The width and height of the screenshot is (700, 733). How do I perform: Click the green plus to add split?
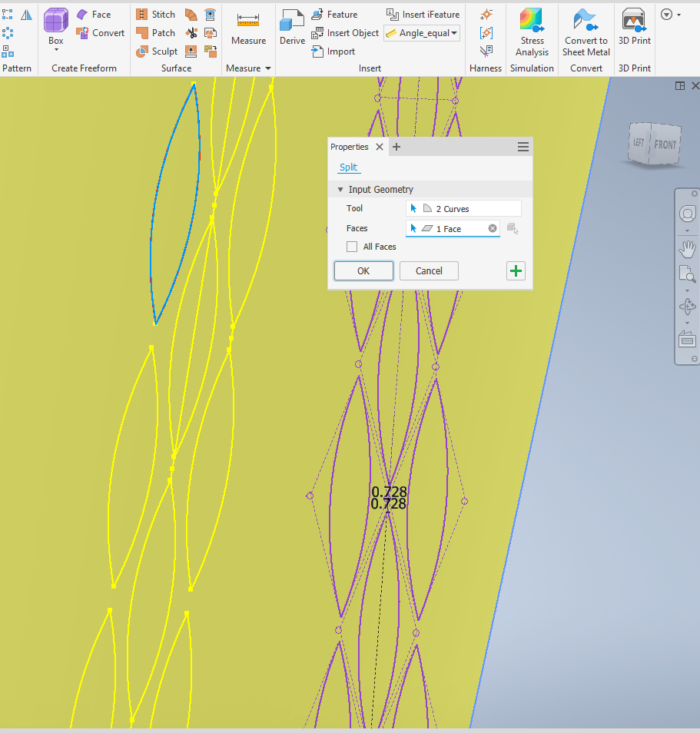[x=516, y=270]
